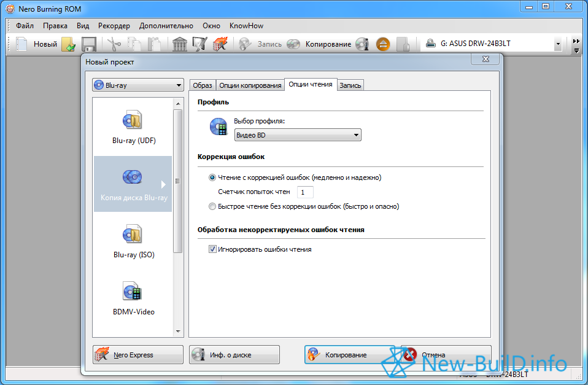
Task: Click the grayed icon right of Eject
Action: [403, 44]
